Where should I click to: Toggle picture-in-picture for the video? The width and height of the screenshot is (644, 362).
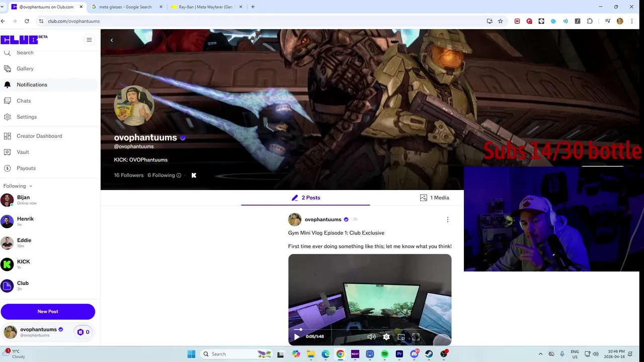[401, 337]
